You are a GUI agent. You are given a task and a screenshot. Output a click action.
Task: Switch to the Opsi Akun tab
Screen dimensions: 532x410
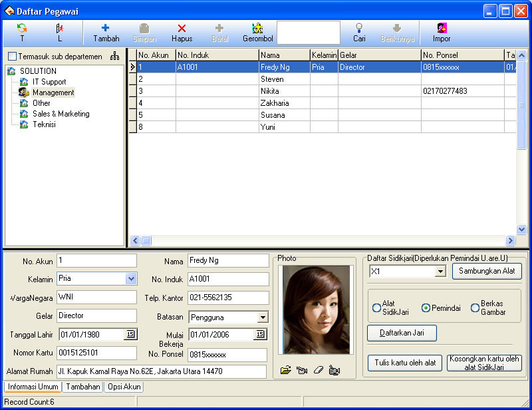tap(124, 387)
